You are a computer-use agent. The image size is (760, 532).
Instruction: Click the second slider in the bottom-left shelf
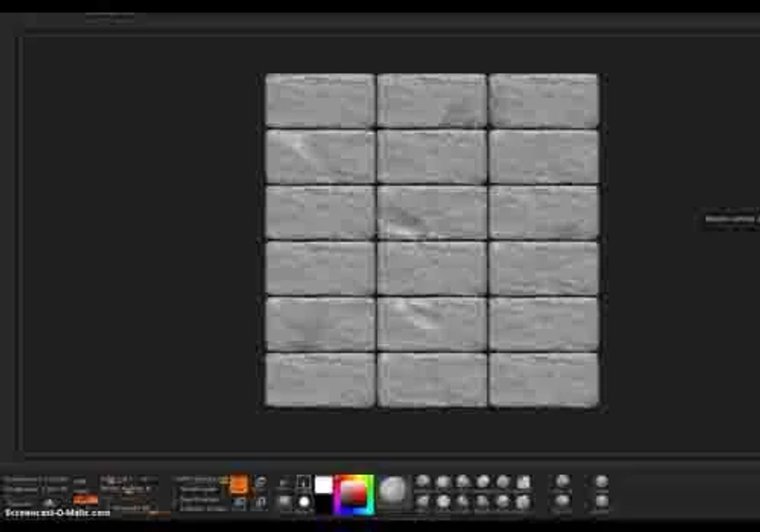[x=36, y=490]
